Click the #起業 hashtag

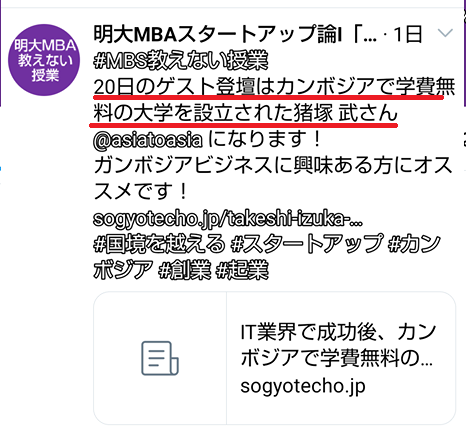pos(242,270)
